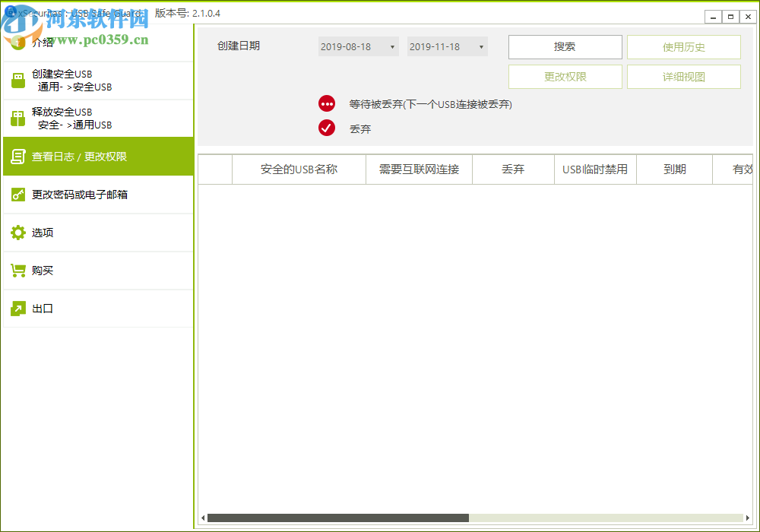Click the shopping cart 购买 icon
This screenshot has height=532, width=760.
point(17,271)
